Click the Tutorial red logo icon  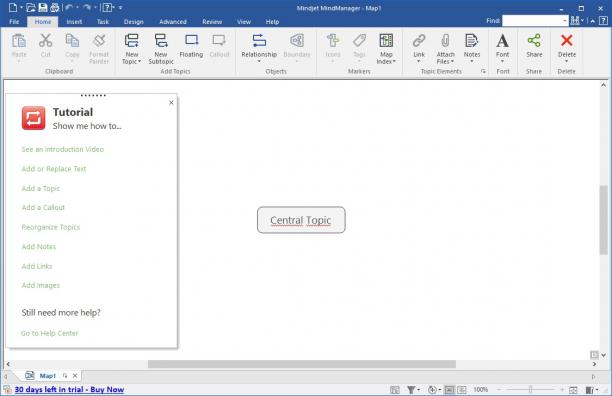34,118
